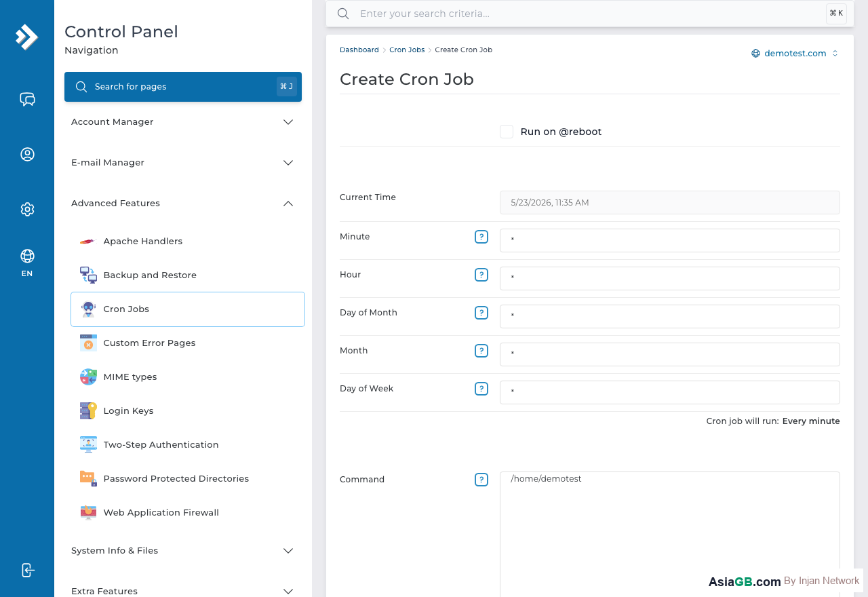The width and height of the screenshot is (868, 597).
Task: Click the Hour help question icon
Action: tap(481, 275)
